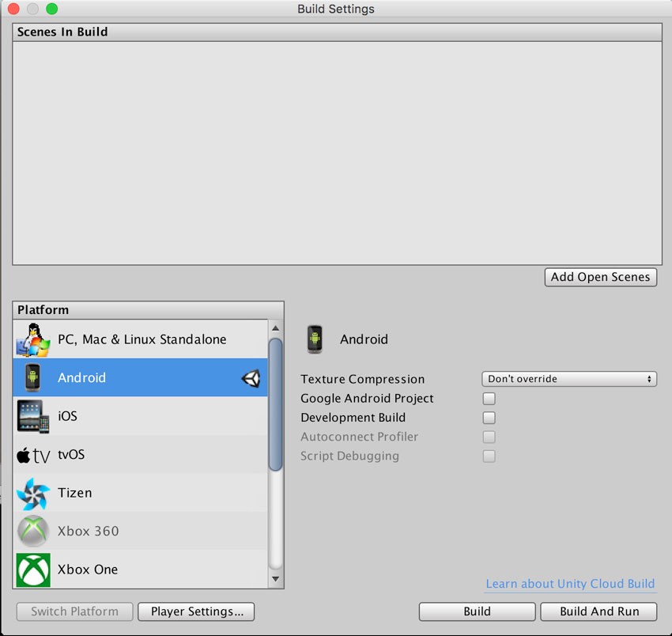The image size is (672, 636).
Task: Click the Android icon in the settings header
Action: 315,339
